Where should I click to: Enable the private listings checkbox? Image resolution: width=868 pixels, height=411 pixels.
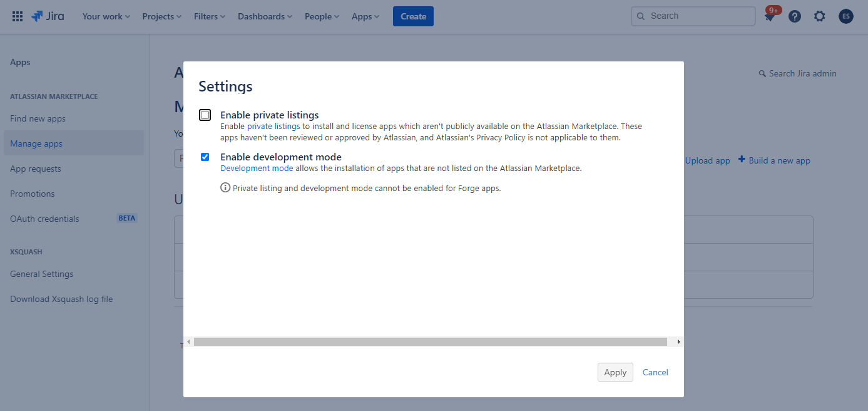(205, 115)
